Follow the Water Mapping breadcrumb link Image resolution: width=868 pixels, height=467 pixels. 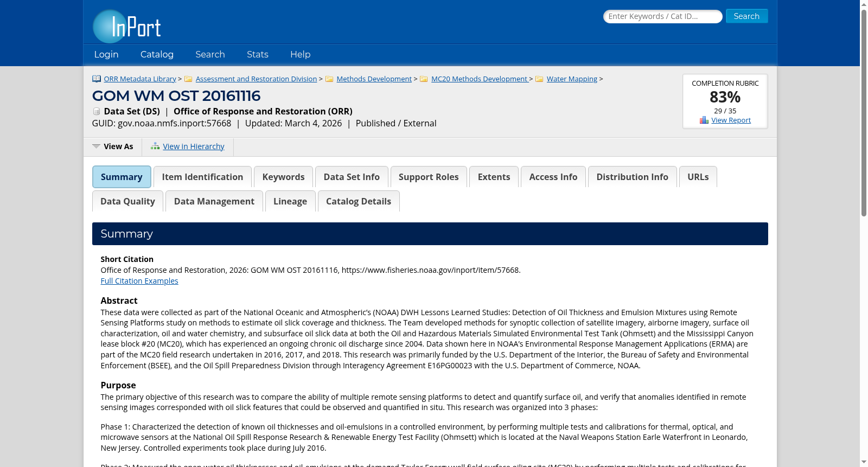pos(572,79)
